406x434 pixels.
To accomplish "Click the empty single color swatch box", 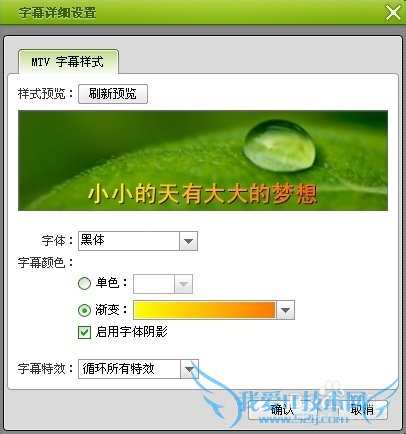I will [154, 284].
